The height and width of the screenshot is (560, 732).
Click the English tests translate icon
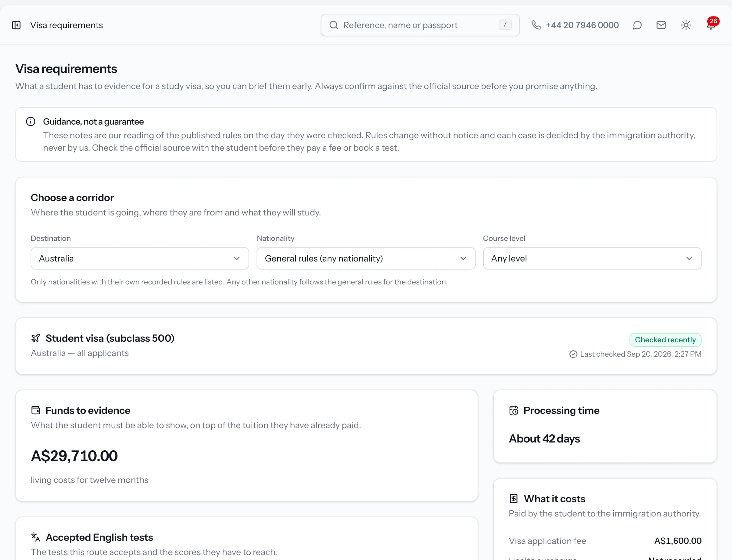coord(36,537)
